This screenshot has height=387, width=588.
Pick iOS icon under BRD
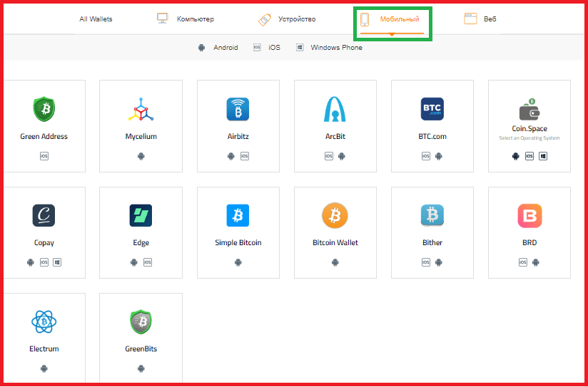pyautogui.click(x=523, y=262)
